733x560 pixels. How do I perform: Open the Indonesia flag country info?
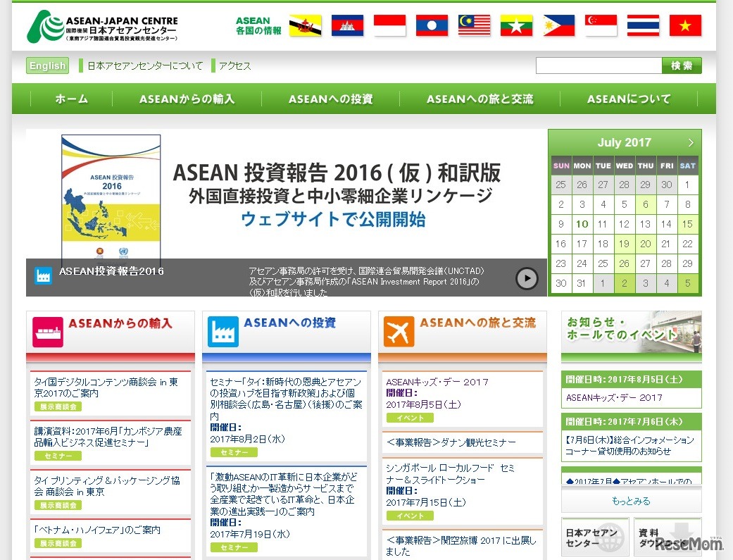click(389, 25)
